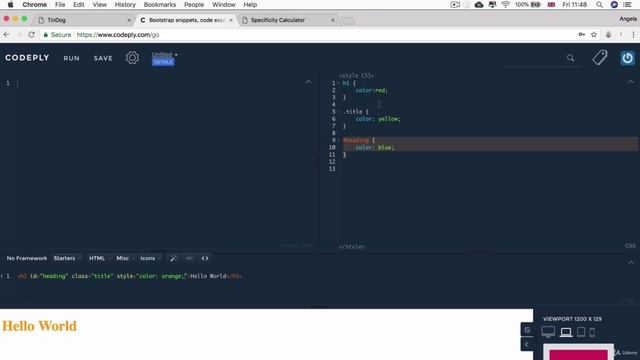
Task: Click the RUN button
Action: click(71, 58)
